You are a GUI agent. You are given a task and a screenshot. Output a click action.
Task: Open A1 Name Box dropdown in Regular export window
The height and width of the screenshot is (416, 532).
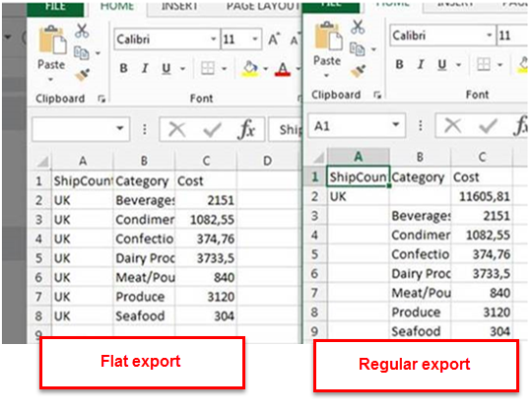(x=396, y=124)
